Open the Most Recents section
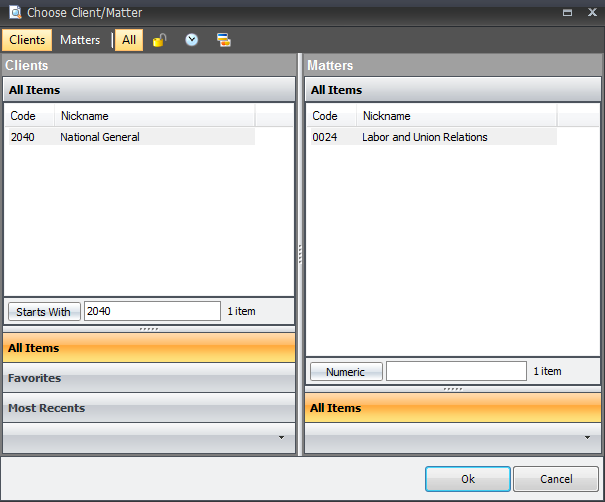 click(x=149, y=408)
